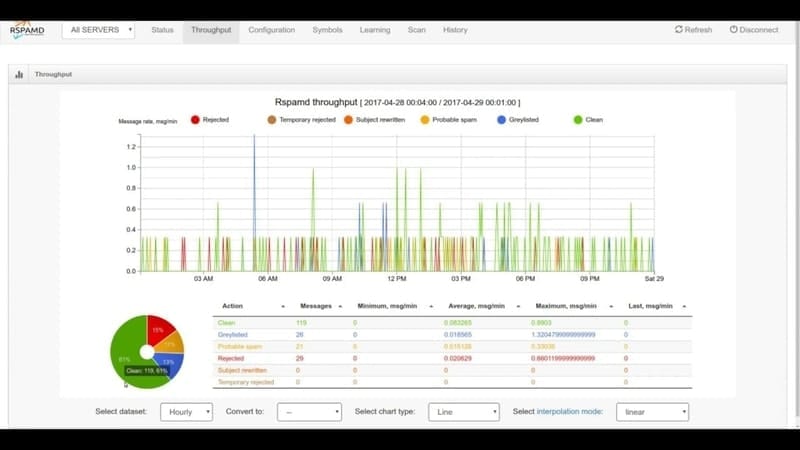800x450 pixels.
Task: Sort by Maximum, msg/min column
Action: coord(573,306)
